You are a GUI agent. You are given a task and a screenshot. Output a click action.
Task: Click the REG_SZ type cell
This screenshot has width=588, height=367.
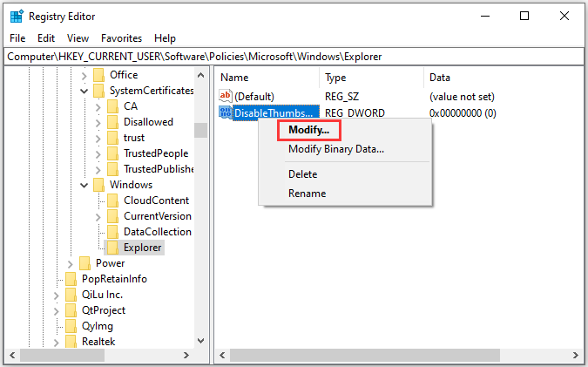pos(341,97)
